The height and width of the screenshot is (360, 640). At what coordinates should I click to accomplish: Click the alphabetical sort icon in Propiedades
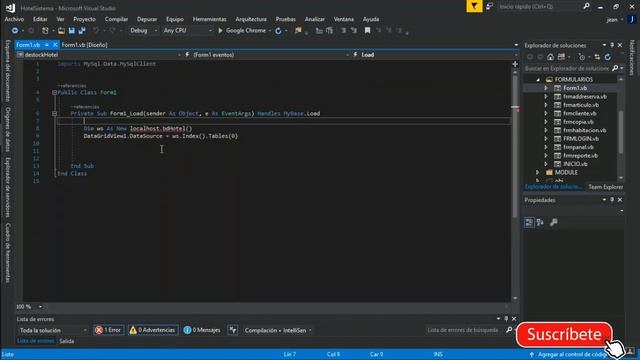(540, 222)
